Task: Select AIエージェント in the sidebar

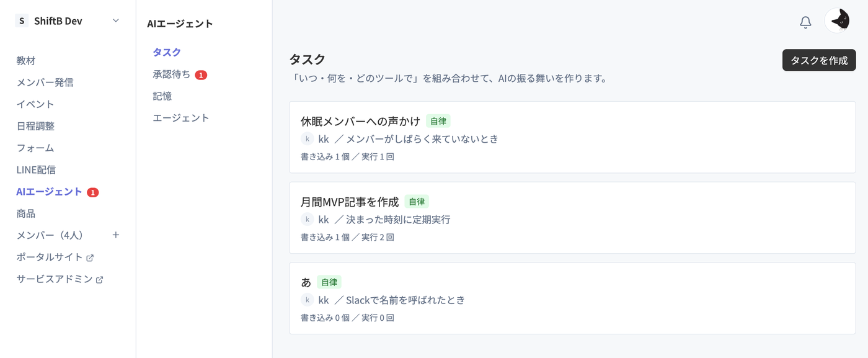Action: coord(49,192)
